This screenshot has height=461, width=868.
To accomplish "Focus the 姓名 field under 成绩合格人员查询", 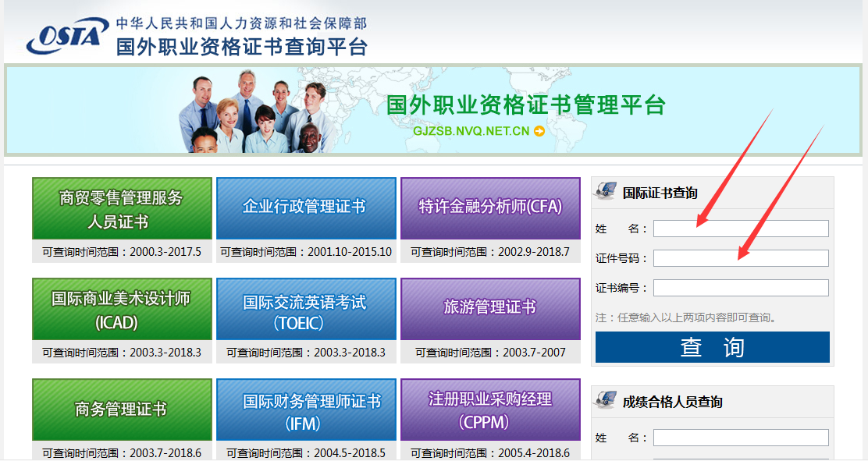I will 740,438.
